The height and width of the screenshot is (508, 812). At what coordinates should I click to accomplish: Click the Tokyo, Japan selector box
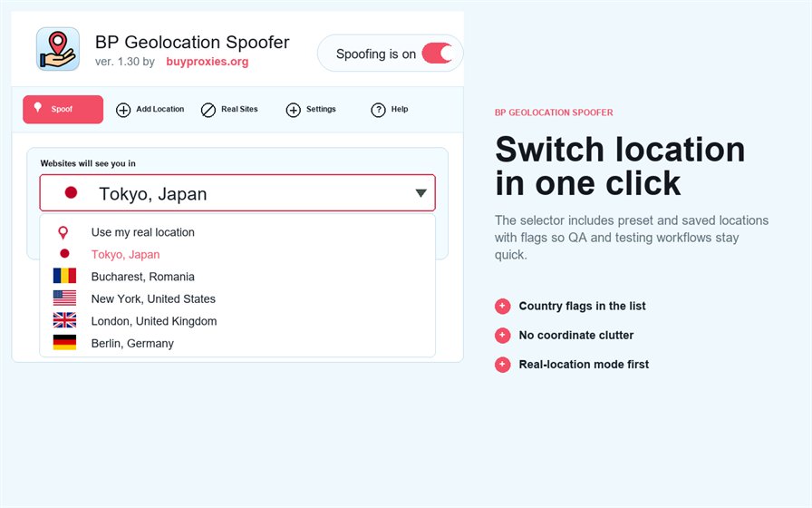coord(237,193)
